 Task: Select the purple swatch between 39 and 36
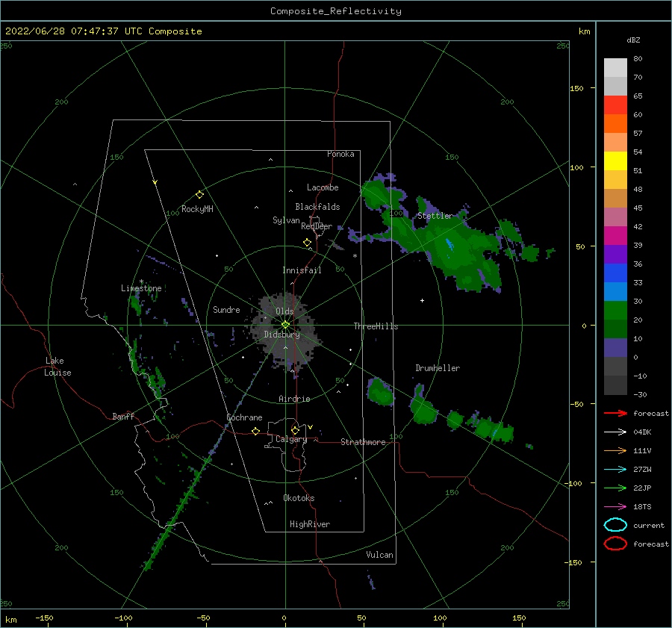coord(615,254)
